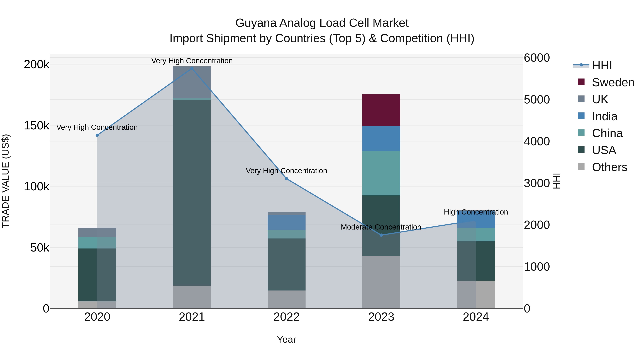
Task: Click the 2024 x-axis label
Action: [x=476, y=317]
